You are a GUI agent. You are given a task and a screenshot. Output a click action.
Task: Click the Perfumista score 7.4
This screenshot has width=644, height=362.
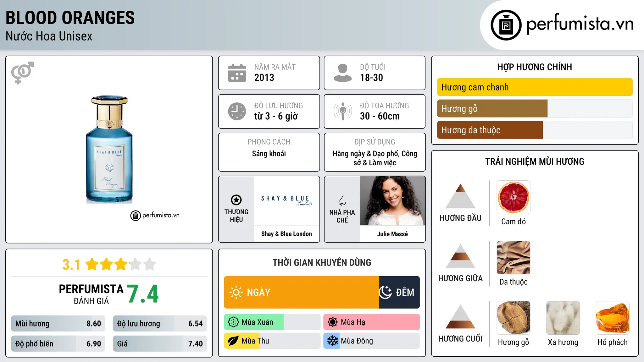coord(143,294)
